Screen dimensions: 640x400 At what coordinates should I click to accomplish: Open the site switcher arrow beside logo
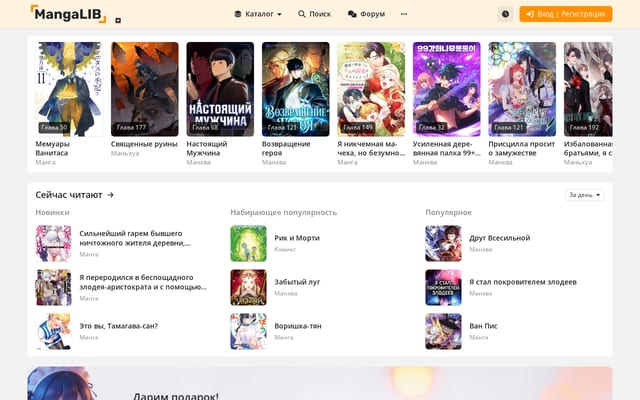click(x=118, y=20)
